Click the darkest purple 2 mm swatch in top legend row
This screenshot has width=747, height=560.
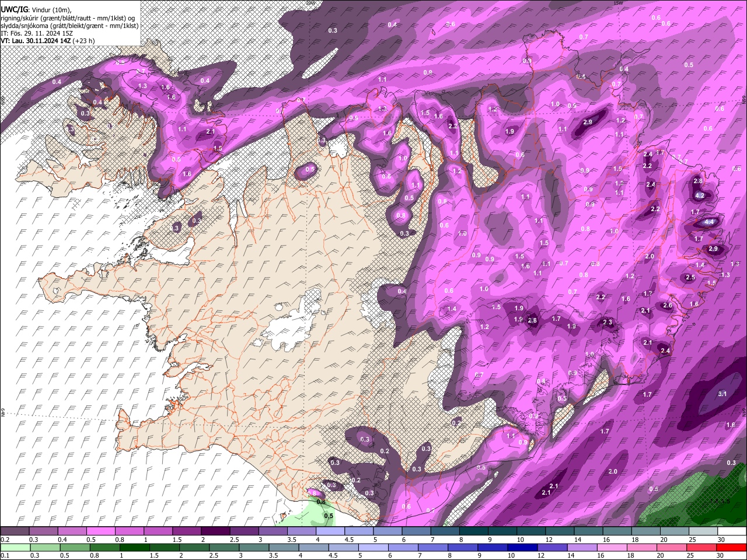tap(215, 531)
